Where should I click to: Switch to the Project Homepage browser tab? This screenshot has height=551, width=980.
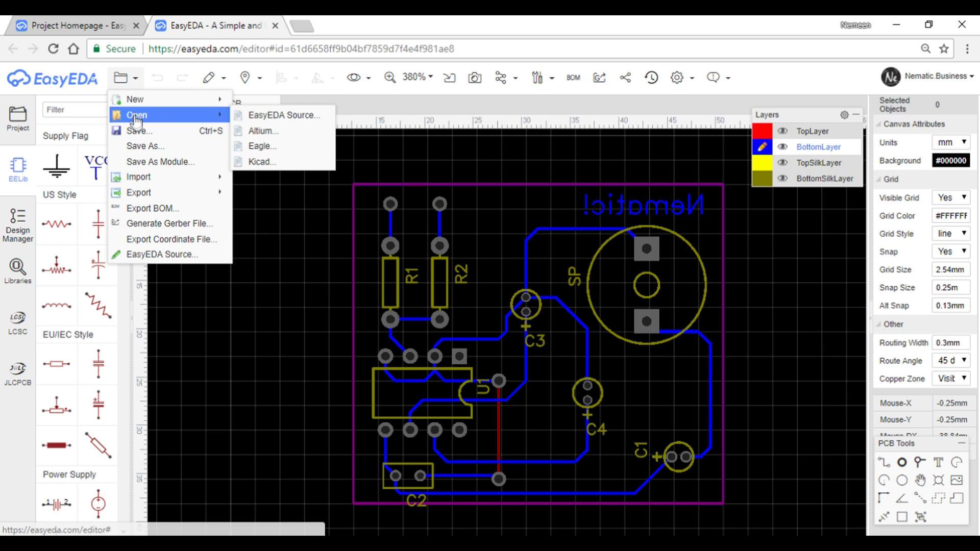click(77, 26)
